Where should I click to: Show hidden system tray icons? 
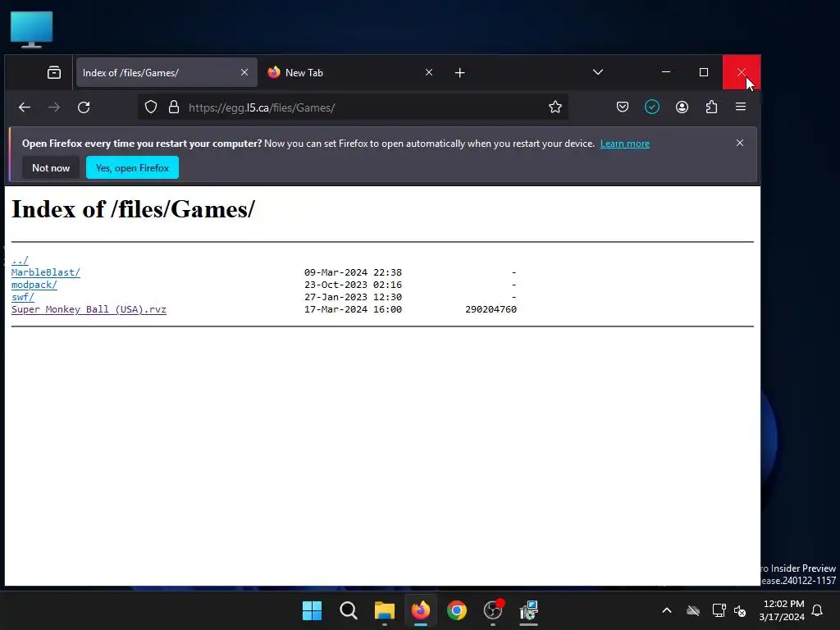667,610
